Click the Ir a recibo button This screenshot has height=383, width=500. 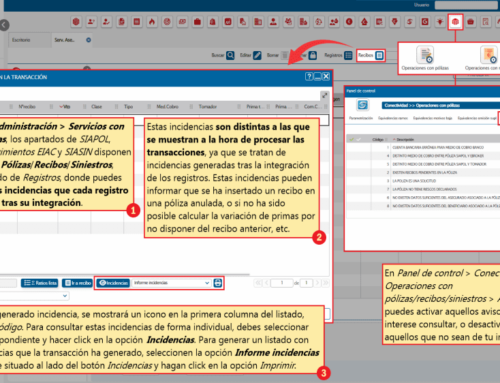click(x=77, y=283)
